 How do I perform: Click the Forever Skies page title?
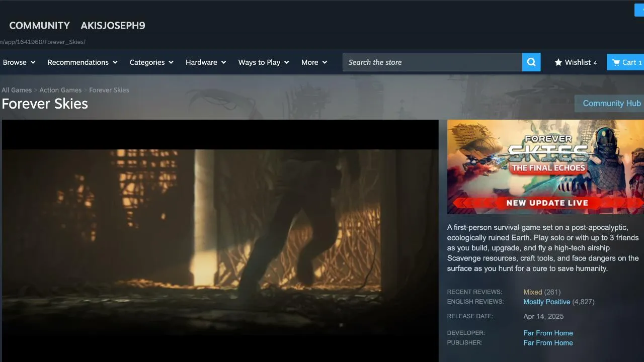click(x=45, y=104)
